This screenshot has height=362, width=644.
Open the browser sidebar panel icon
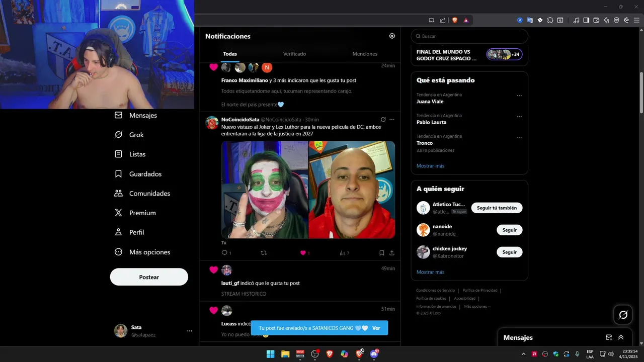(586, 20)
